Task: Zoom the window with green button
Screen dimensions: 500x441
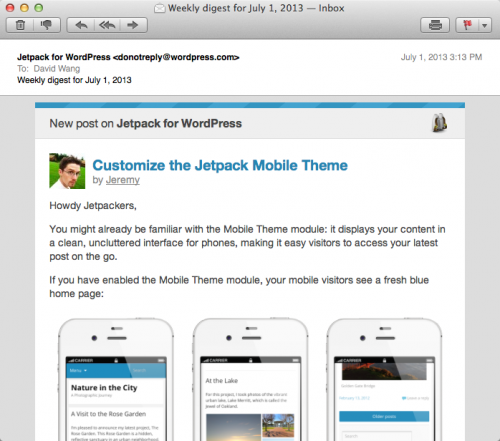Action: pos(39,8)
